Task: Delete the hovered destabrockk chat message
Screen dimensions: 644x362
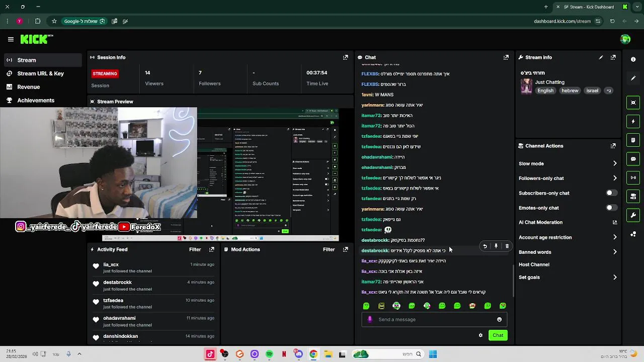Action: click(x=507, y=246)
